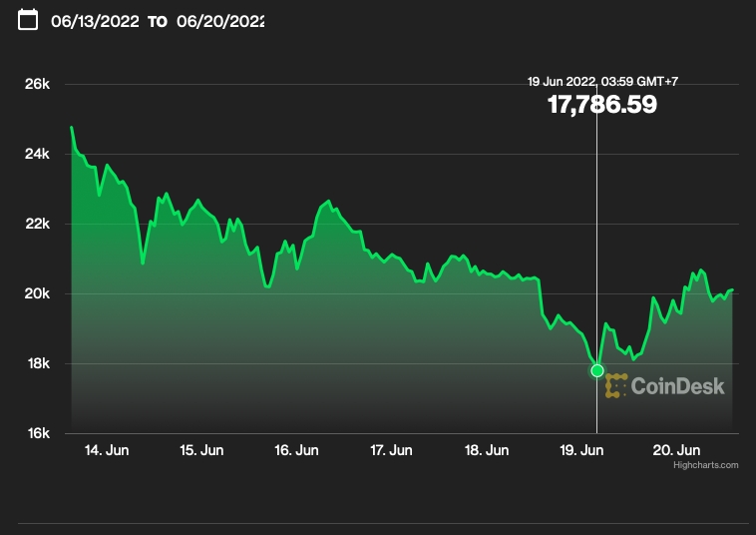Edit the 06/13/2022 start date field

(x=95, y=21)
